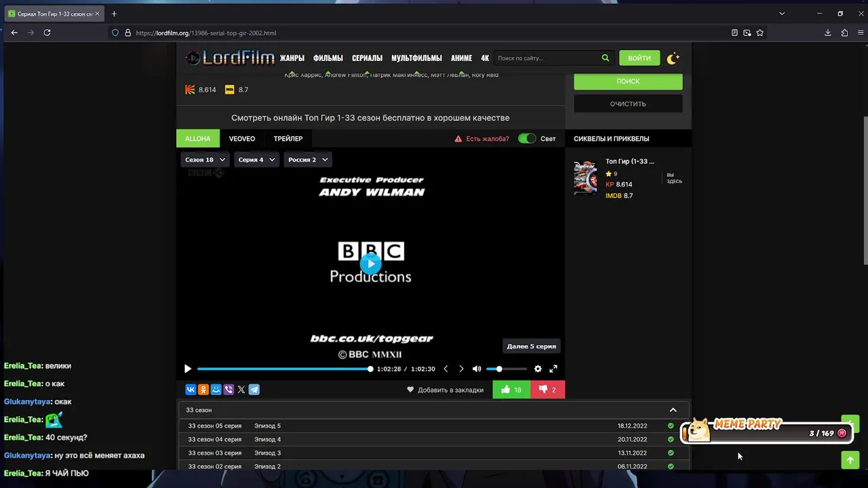
Task: Open the 33 сезон 03 серия row
Action: [x=434, y=453]
